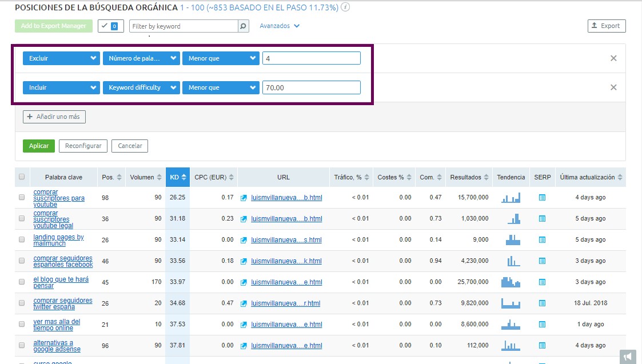Show trend chart for el blog que te hará pensar
642x364 pixels.
511,282
